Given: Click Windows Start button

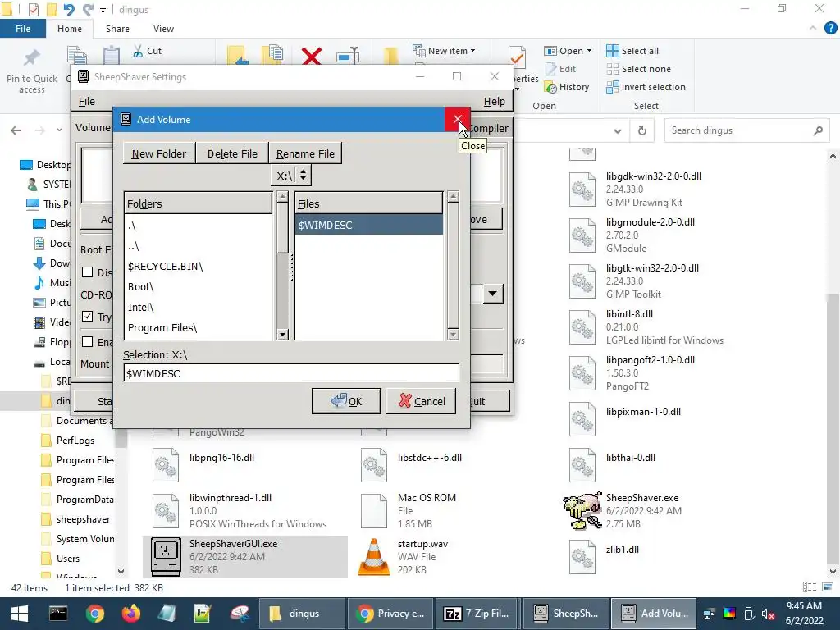Looking at the screenshot, I should pyautogui.click(x=20, y=614).
